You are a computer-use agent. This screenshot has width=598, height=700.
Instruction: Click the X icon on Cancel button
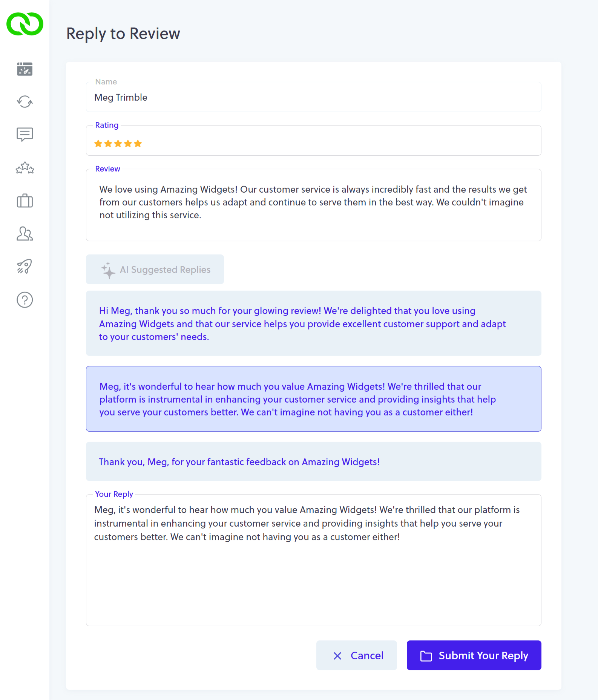337,656
